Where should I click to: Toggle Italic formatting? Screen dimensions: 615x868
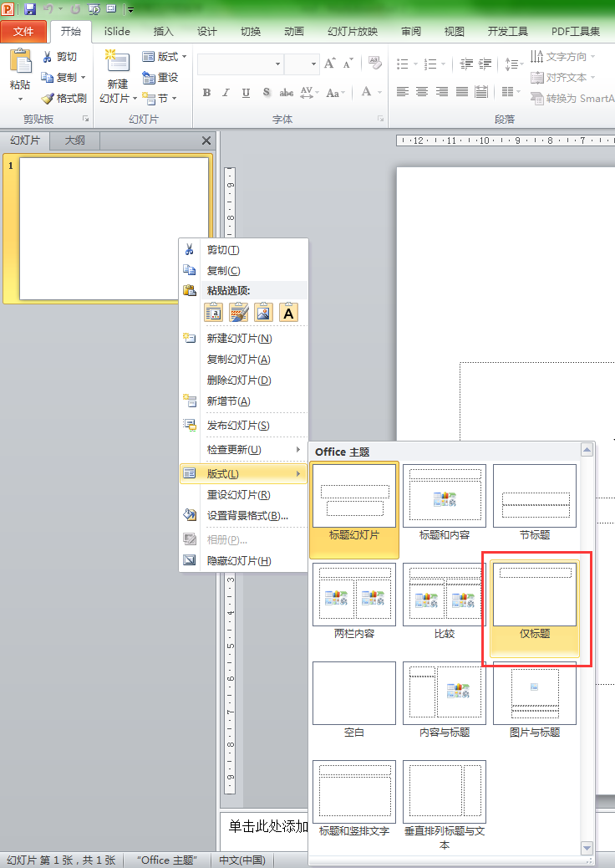pos(226,93)
